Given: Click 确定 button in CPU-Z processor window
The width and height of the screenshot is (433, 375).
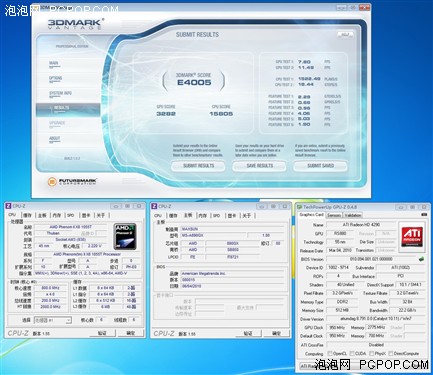Looking at the screenshot, I should (x=131, y=333).
